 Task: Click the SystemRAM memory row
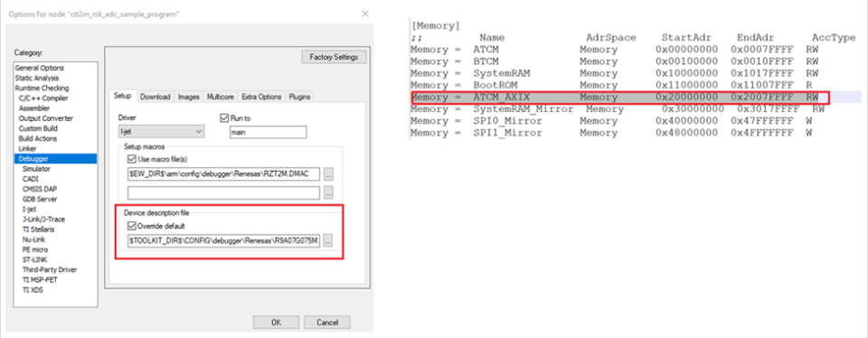(x=615, y=73)
